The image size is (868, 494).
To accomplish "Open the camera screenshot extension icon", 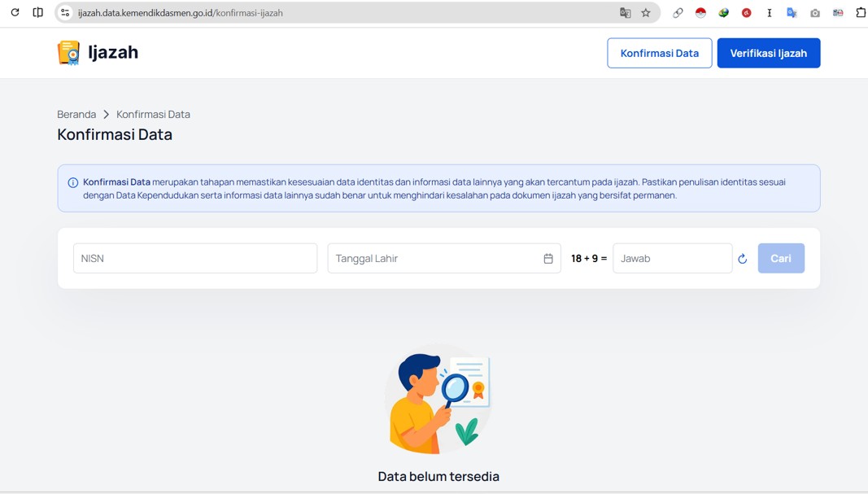I will pyautogui.click(x=815, y=13).
